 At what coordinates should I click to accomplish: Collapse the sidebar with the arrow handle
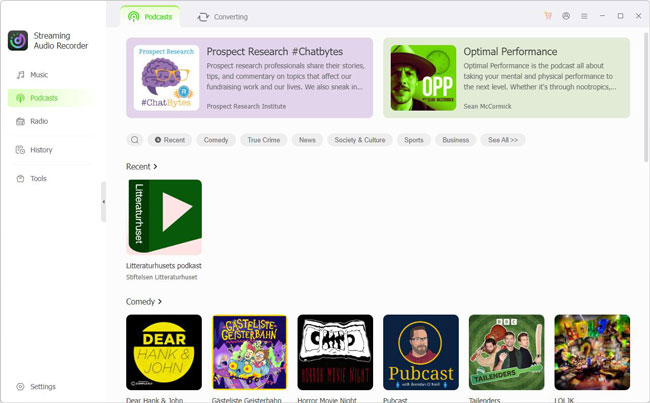coord(104,202)
